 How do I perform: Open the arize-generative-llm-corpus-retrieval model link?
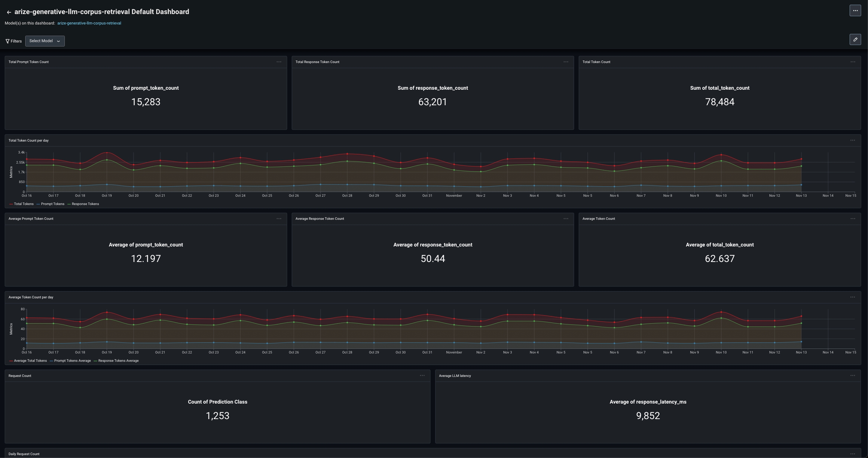89,23
